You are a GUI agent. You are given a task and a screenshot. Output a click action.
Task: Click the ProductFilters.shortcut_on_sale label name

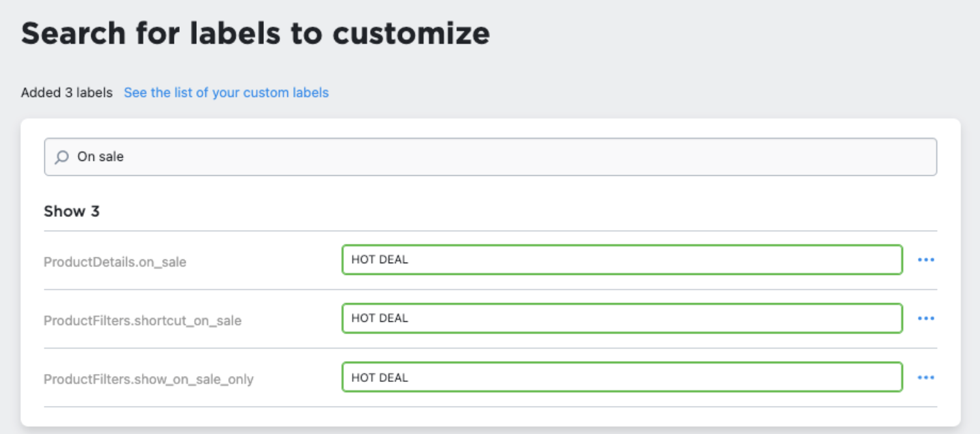tap(142, 321)
